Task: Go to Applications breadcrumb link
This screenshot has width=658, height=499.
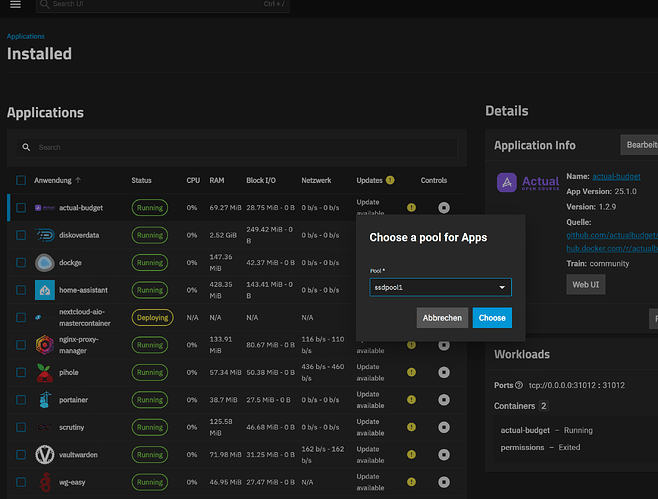Action: pyautogui.click(x=26, y=36)
